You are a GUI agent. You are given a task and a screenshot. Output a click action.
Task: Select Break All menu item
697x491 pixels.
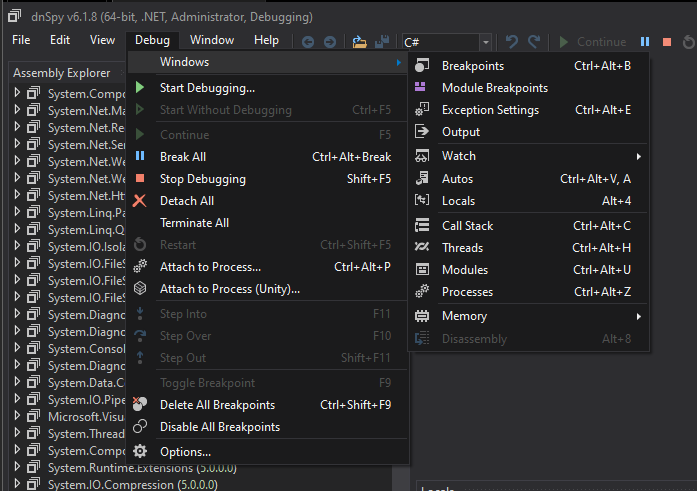point(268,157)
